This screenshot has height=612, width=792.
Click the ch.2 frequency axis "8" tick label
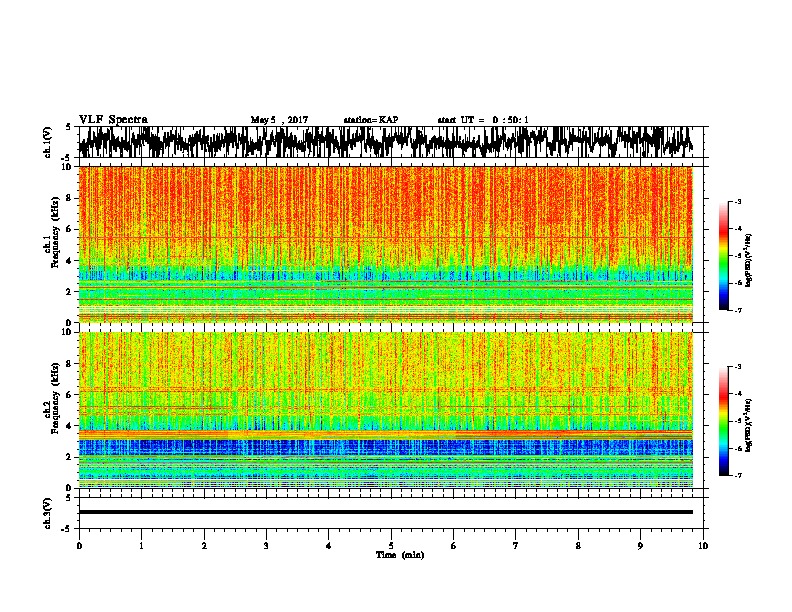point(70,364)
